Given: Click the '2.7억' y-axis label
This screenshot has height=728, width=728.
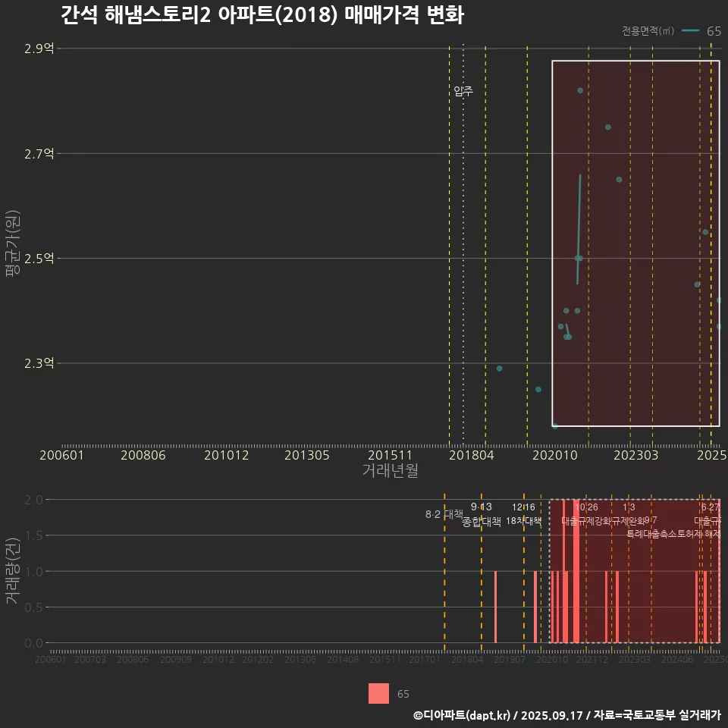Looking at the screenshot, I should click(39, 154).
